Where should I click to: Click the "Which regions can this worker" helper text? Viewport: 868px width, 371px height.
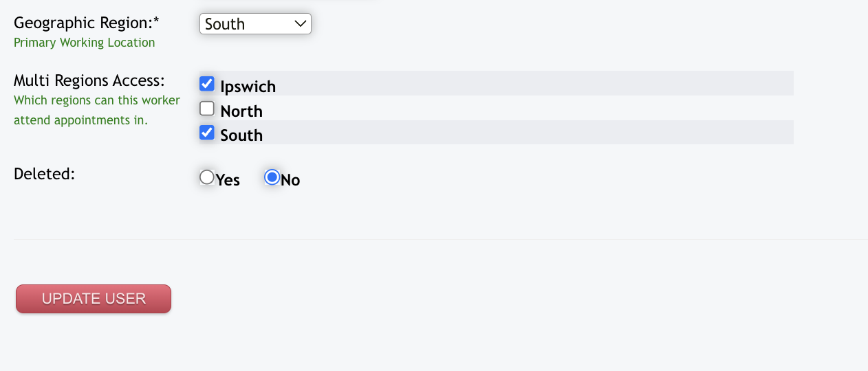point(97,100)
